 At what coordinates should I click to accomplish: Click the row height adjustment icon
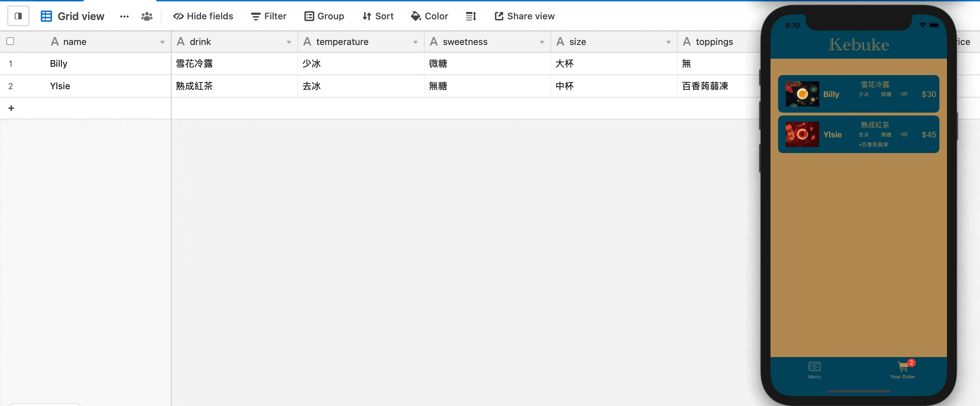(x=471, y=16)
